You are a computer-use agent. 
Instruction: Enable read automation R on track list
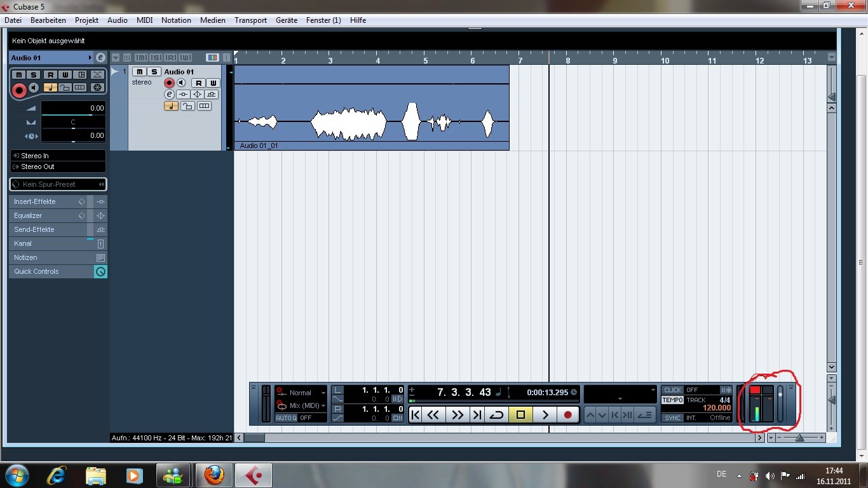tap(199, 83)
